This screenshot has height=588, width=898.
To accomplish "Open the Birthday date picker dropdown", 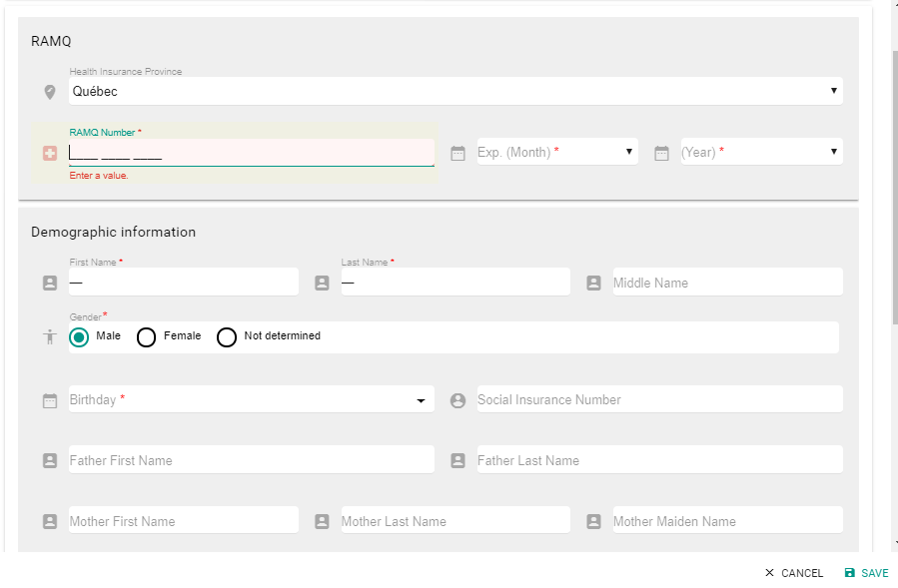I will [x=251, y=400].
